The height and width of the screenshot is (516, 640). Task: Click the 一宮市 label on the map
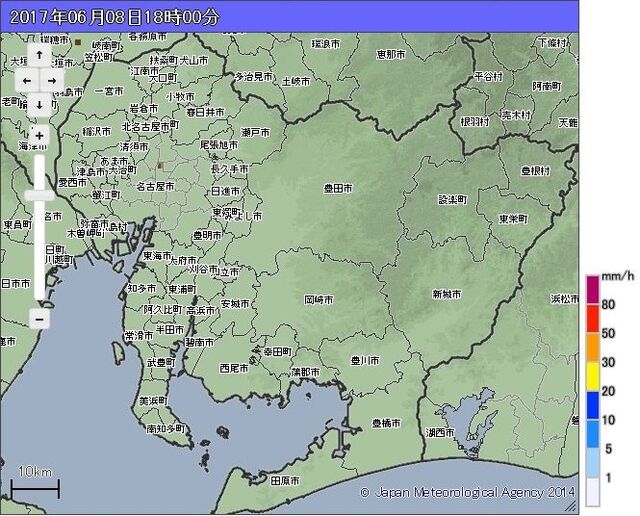coord(109,91)
